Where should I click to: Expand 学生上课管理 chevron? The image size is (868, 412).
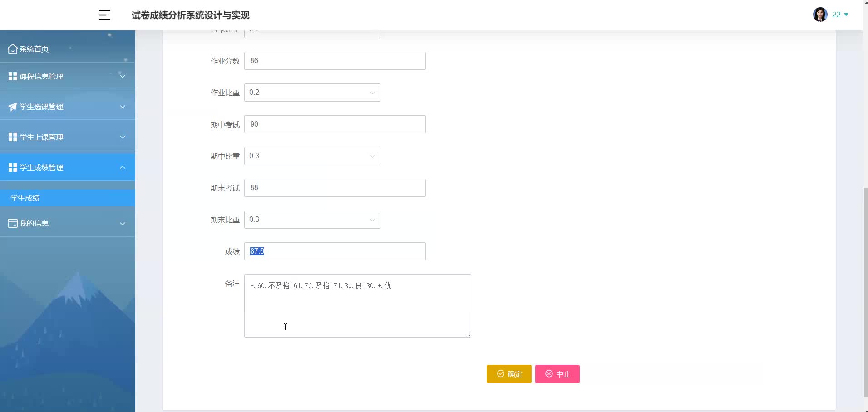pyautogui.click(x=123, y=137)
